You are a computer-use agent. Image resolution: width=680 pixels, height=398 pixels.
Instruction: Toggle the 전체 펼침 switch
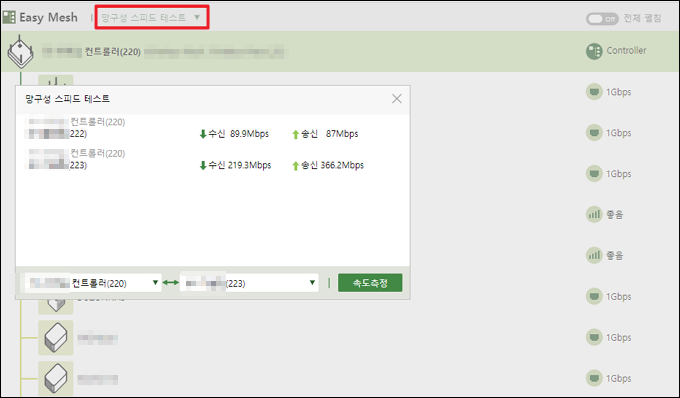click(x=602, y=19)
